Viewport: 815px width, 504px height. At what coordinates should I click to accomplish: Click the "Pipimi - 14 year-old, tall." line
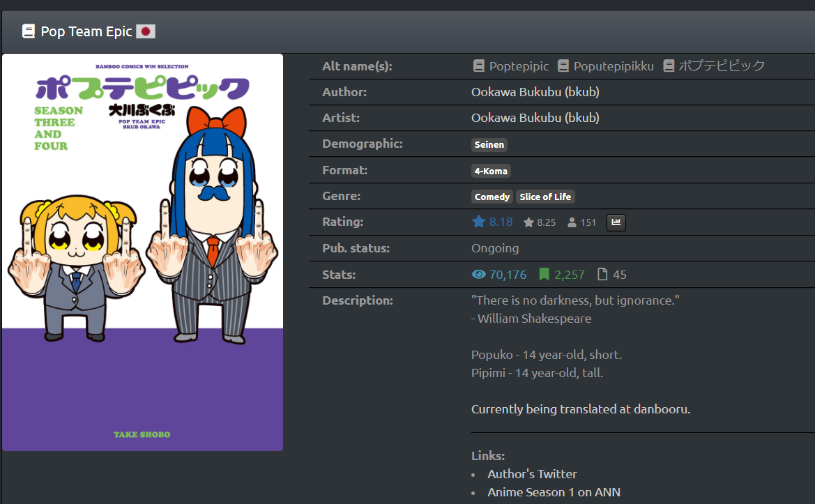click(x=537, y=373)
